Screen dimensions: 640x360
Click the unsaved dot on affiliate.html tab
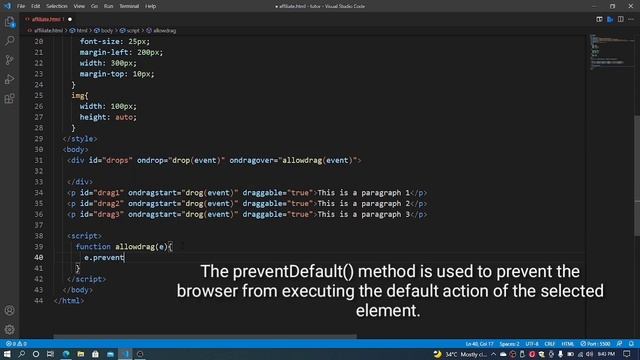pyautogui.click(x=70, y=19)
